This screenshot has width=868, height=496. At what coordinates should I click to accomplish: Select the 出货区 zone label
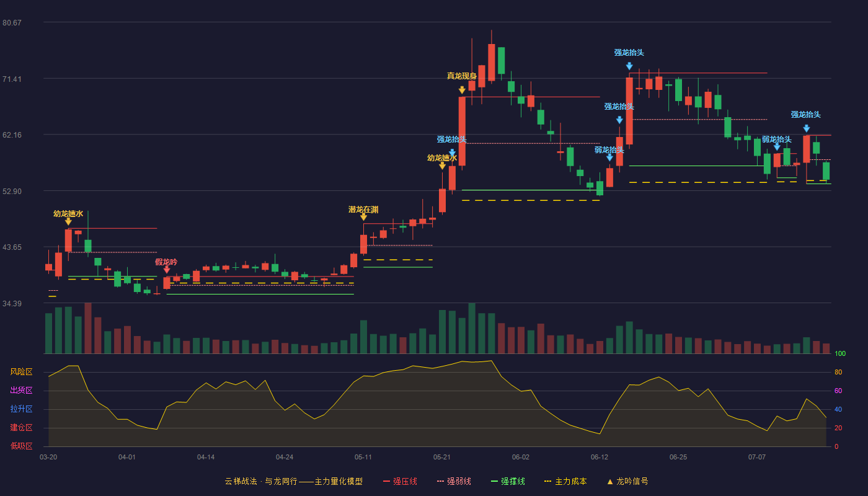click(x=21, y=391)
